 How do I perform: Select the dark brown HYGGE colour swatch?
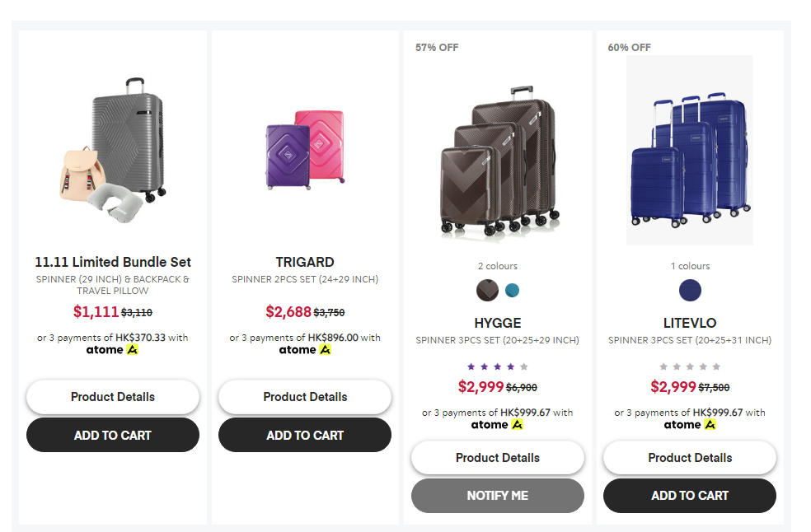(x=487, y=290)
